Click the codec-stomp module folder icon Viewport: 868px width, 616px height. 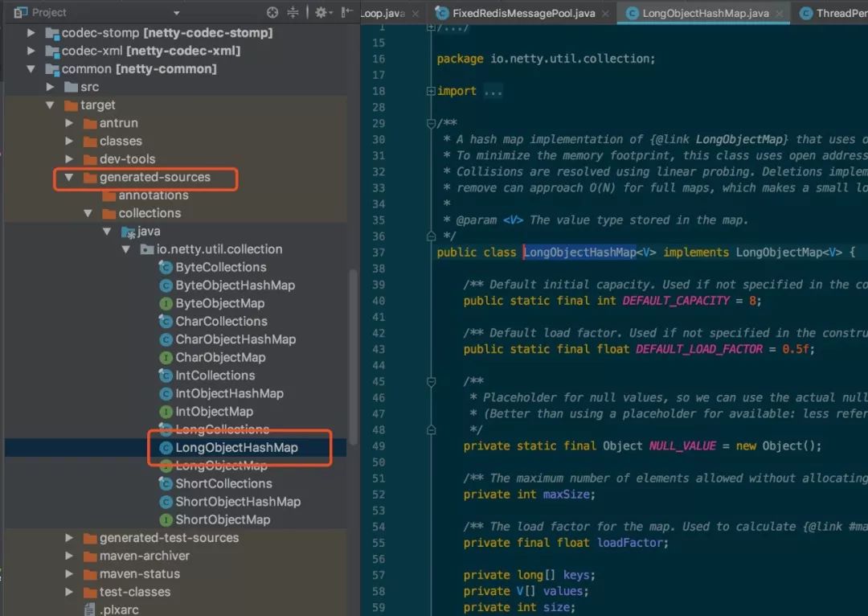52,33
